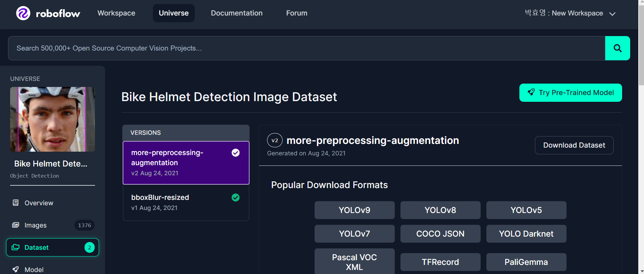Click the magnifier search button

coord(617,48)
